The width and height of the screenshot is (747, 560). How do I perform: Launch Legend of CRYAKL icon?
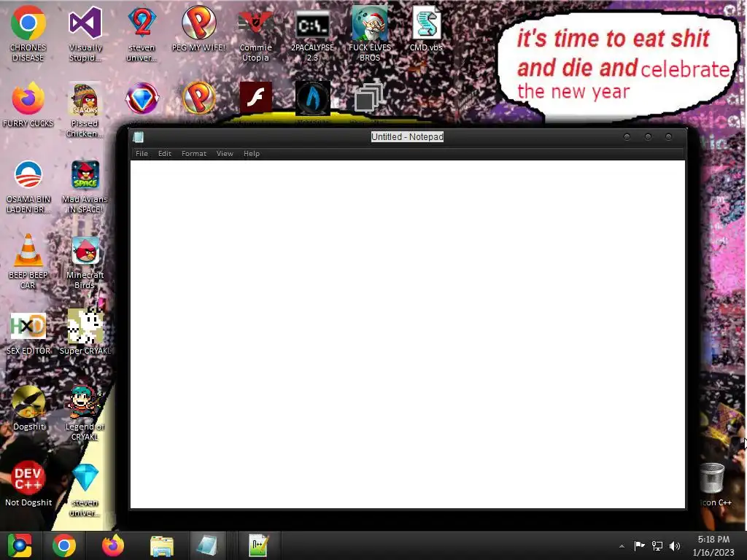(85, 413)
